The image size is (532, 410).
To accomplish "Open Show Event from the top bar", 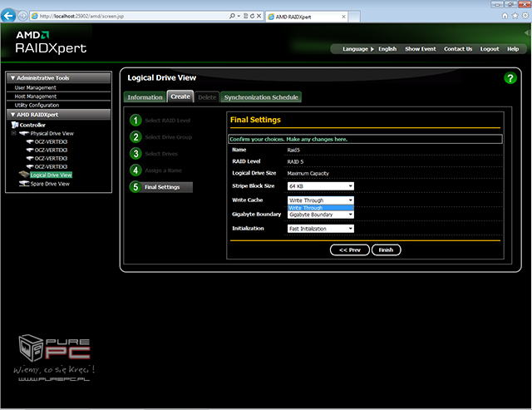I will coord(420,49).
